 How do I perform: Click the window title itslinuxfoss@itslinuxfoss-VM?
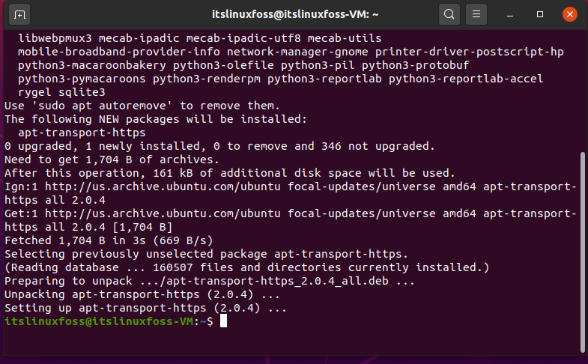[x=295, y=15]
